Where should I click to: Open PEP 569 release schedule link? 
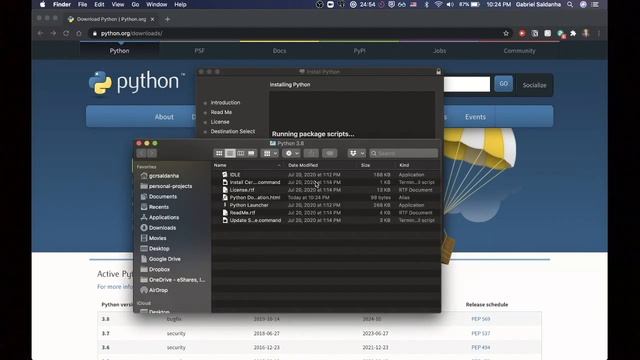click(480, 319)
